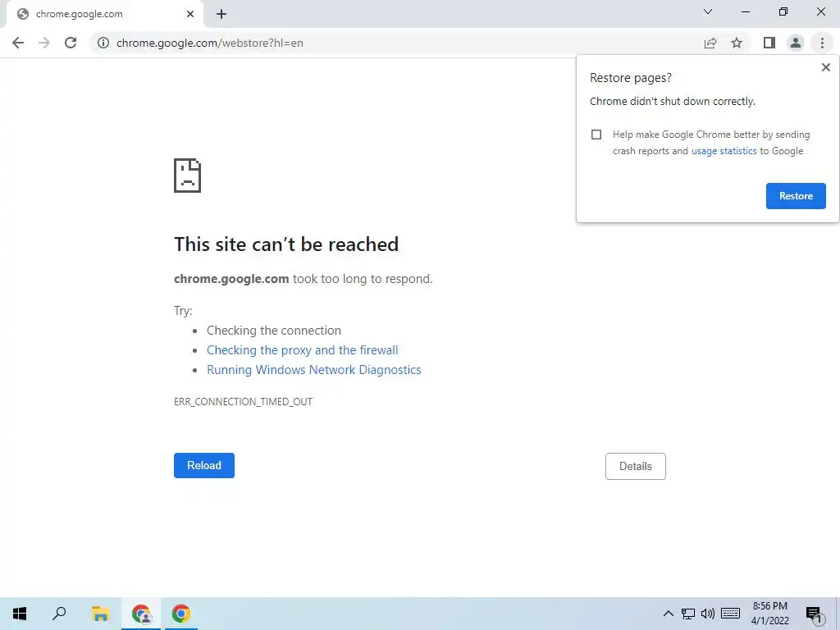Viewport: 840px width, 630px height.
Task: Enable sending crash reports checkbox
Action: tap(596, 135)
